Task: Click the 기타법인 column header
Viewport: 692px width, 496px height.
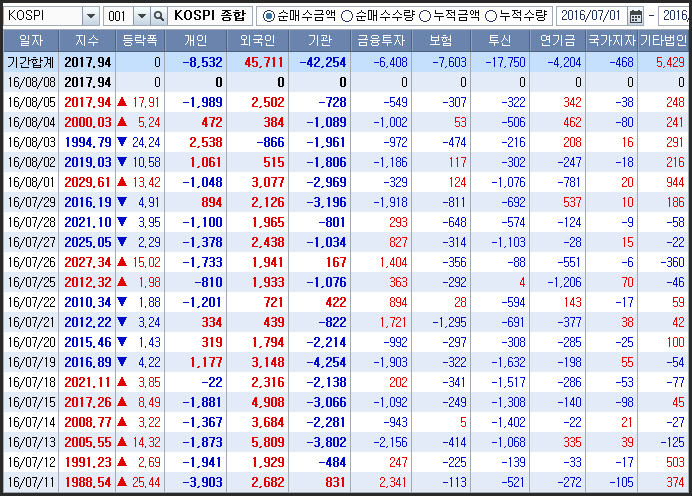Action: click(x=663, y=41)
